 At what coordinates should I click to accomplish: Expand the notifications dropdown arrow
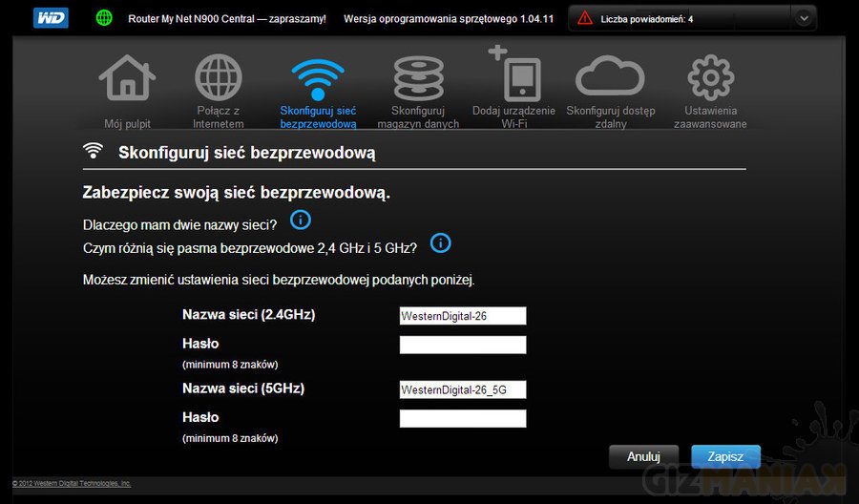(804, 18)
